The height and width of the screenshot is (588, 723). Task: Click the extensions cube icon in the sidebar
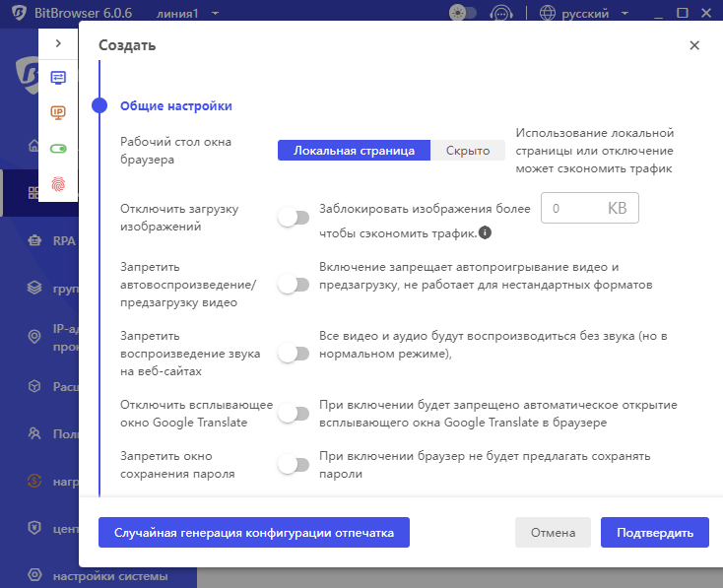(x=34, y=386)
